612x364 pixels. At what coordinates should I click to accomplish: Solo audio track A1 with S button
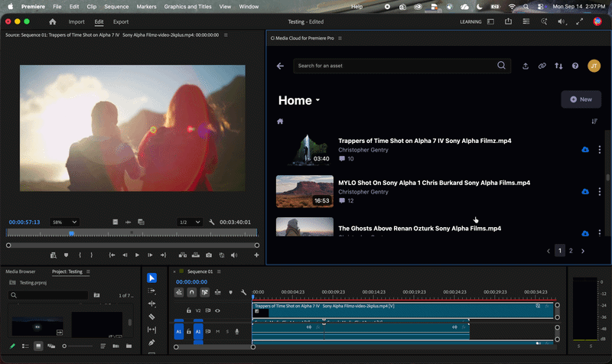[x=227, y=332]
